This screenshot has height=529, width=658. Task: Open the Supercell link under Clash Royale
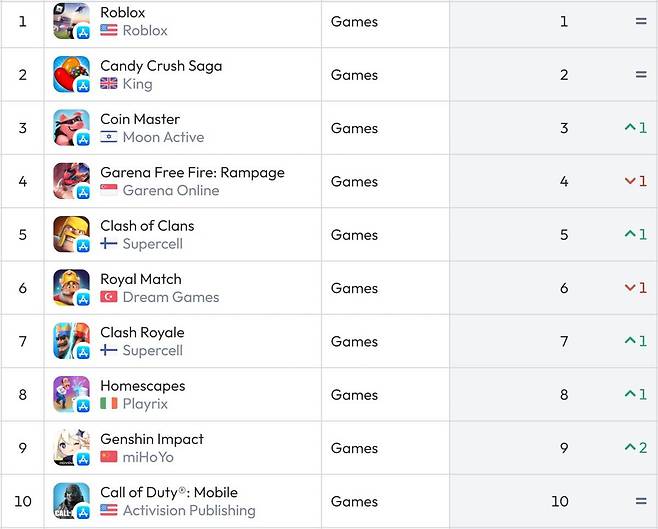tap(152, 350)
